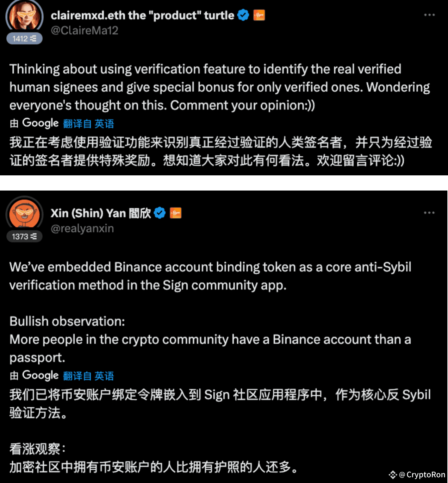Click clairemxd.eth display name
The image size is (448, 483).
[142, 15]
